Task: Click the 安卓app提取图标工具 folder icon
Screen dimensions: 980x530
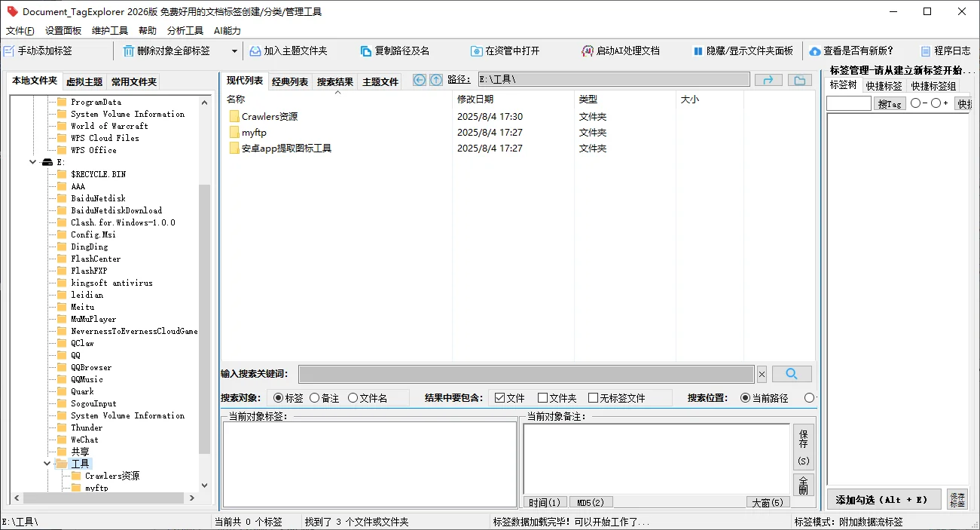Action: pyautogui.click(x=234, y=149)
